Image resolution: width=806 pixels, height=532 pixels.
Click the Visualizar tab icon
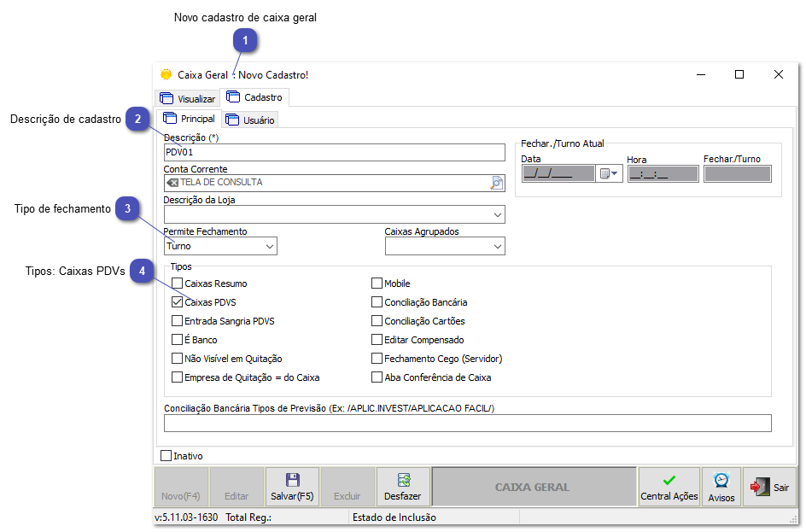coord(167,97)
